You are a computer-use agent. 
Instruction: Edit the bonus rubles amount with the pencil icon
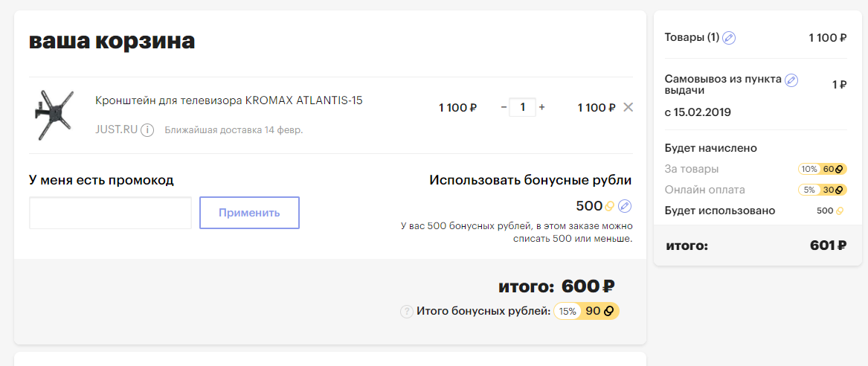click(625, 206)
